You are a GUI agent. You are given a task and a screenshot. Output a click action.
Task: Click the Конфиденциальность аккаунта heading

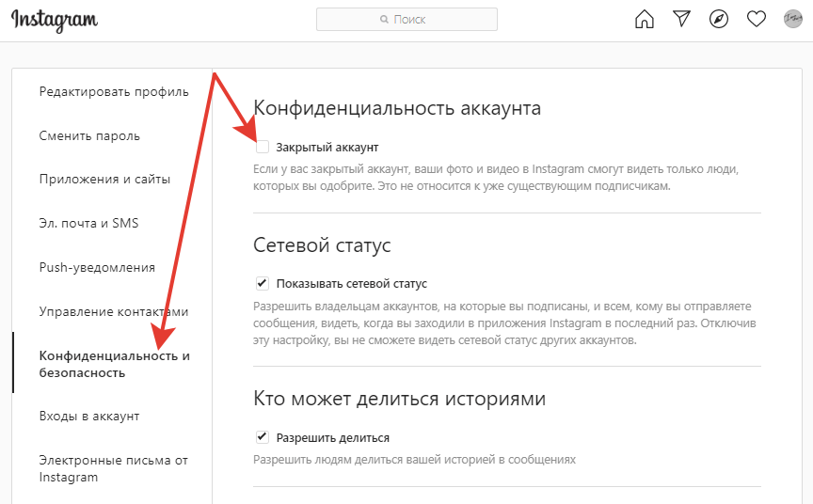[x=397, y=108]
